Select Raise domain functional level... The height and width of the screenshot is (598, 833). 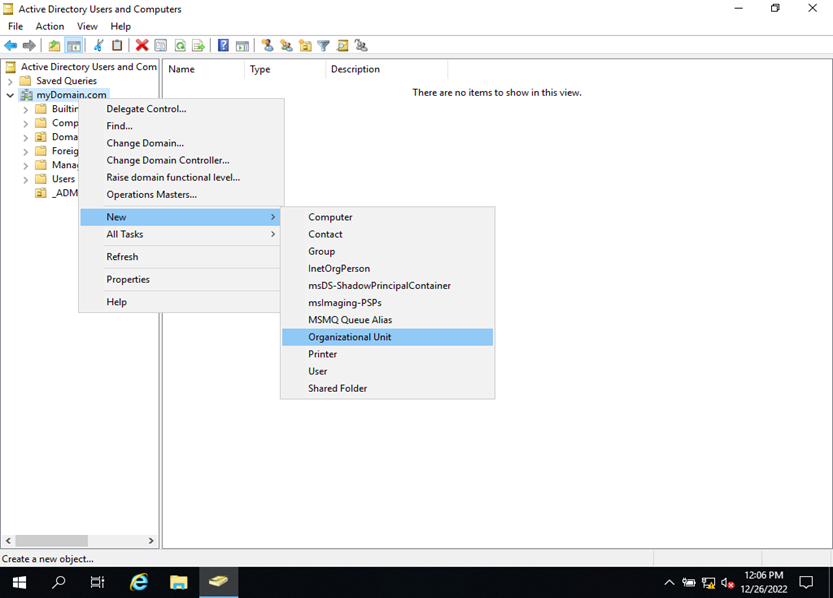pos(180,177)
